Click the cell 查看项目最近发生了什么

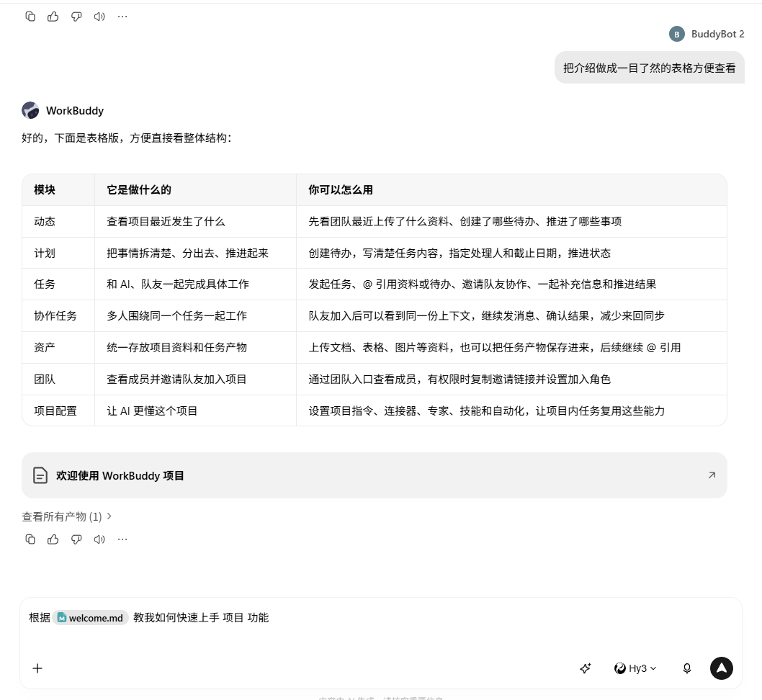click(195, 222)
